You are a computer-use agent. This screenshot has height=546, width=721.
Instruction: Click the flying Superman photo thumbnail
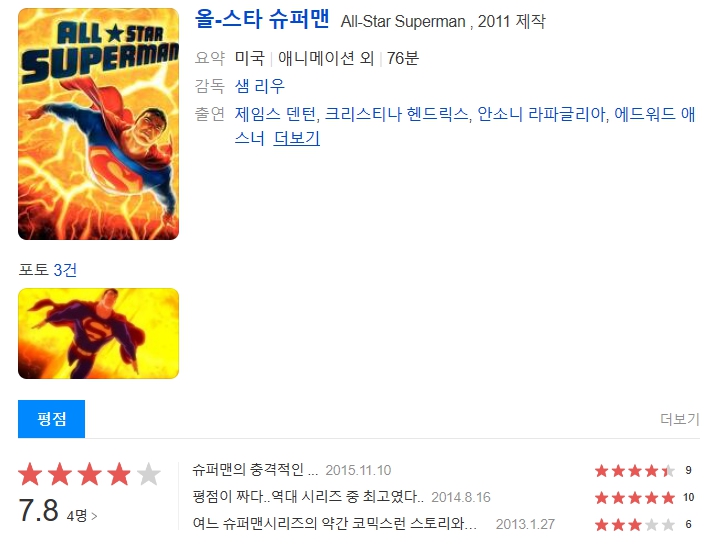[98, 333]
